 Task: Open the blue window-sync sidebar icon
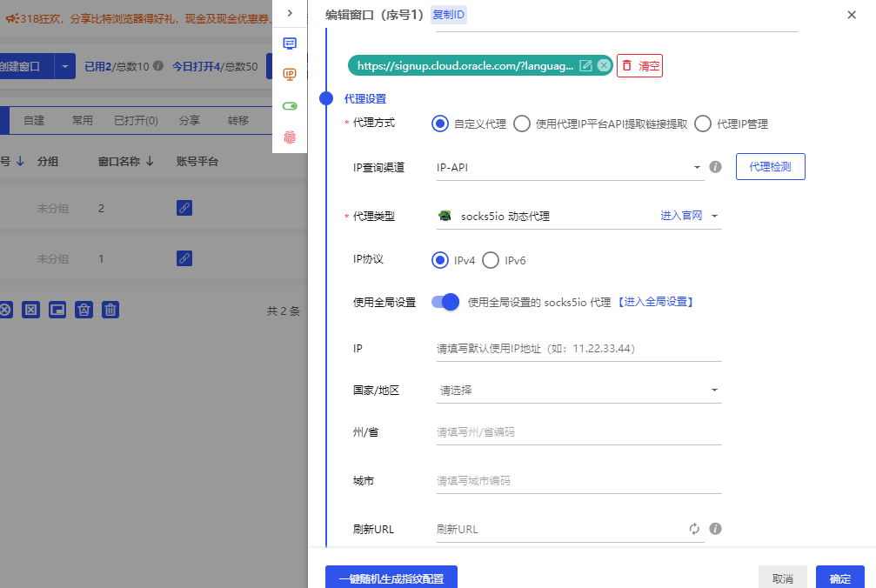tap(290, 43)
